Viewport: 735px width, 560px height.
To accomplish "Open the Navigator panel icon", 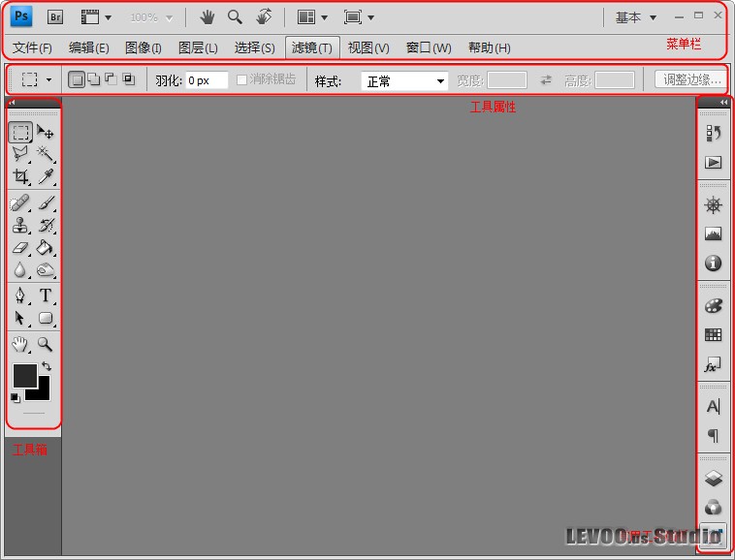I will pos(713,205).
